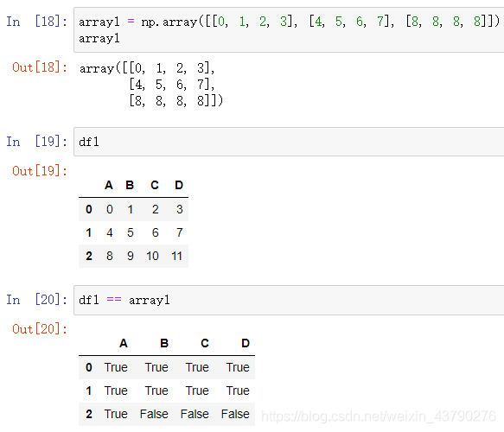Click True in row 0 column D of Out[20]

point(238,367)
